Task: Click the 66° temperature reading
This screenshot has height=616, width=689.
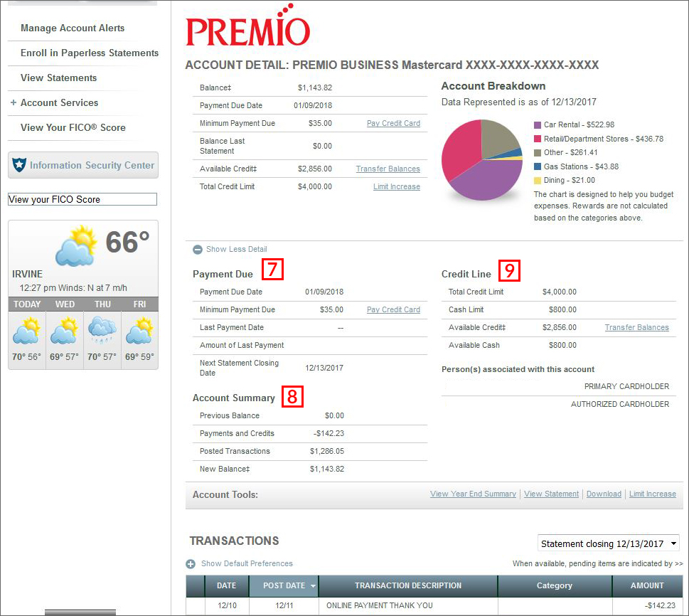Action: click(x=127, y=243)
